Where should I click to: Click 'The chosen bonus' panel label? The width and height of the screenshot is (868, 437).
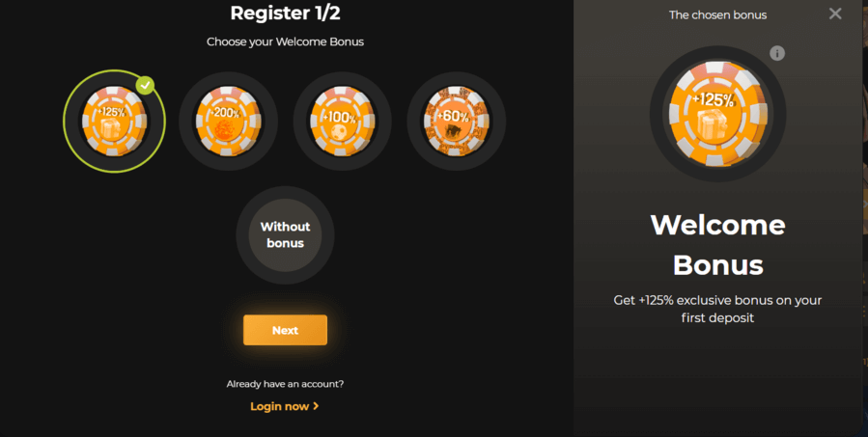point(718,14)
